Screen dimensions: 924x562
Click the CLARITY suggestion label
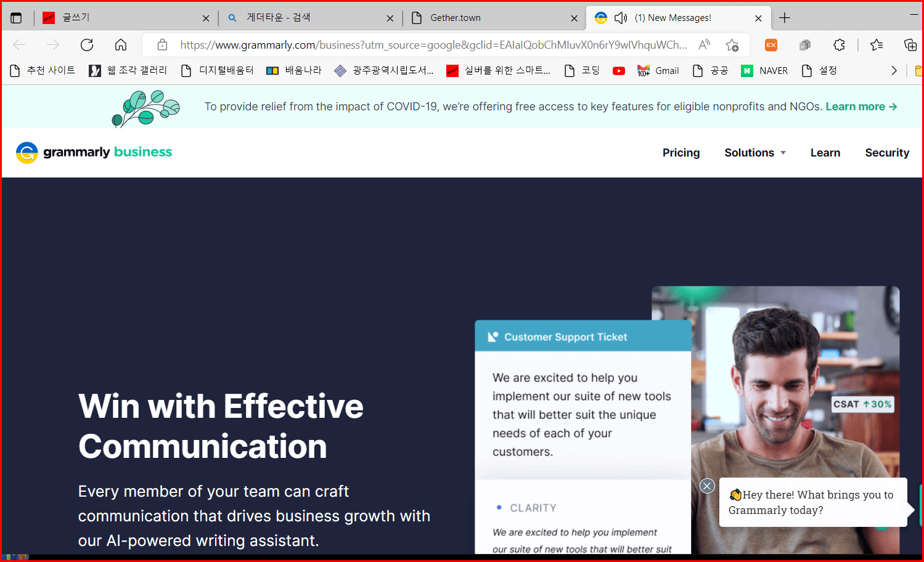coord(533,508)
